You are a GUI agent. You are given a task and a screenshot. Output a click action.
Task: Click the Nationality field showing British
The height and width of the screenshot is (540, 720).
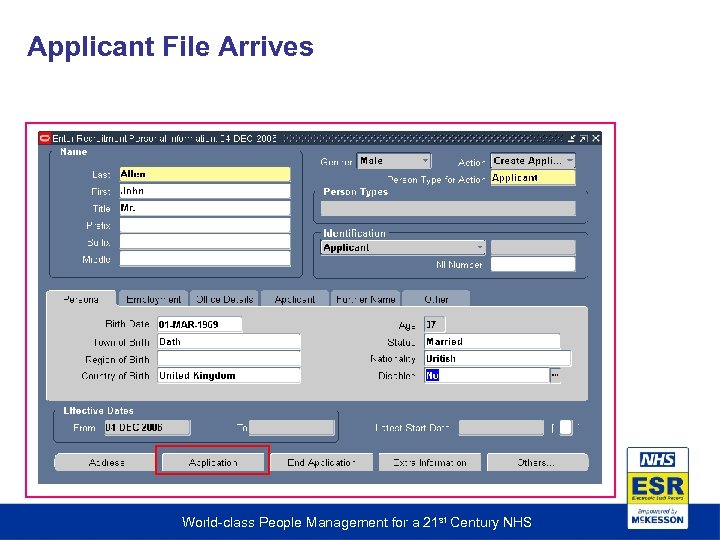pyautogui.click(x=497, y=358)
